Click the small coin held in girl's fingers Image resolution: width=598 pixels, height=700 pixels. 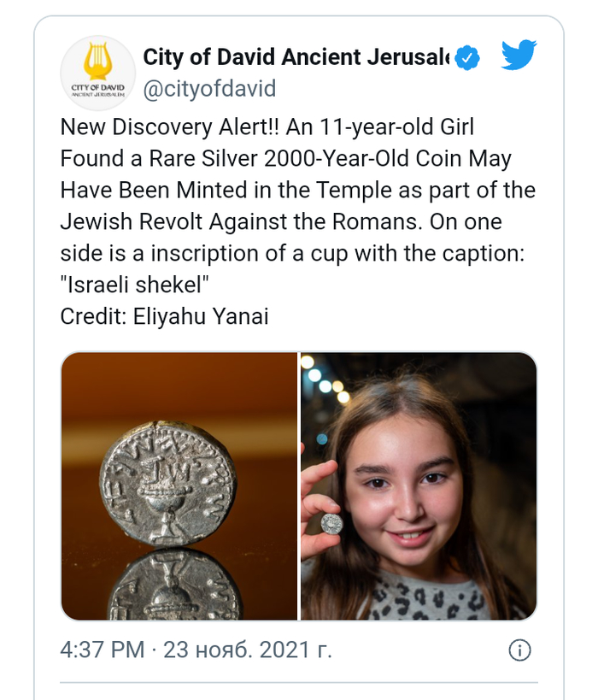331,523
